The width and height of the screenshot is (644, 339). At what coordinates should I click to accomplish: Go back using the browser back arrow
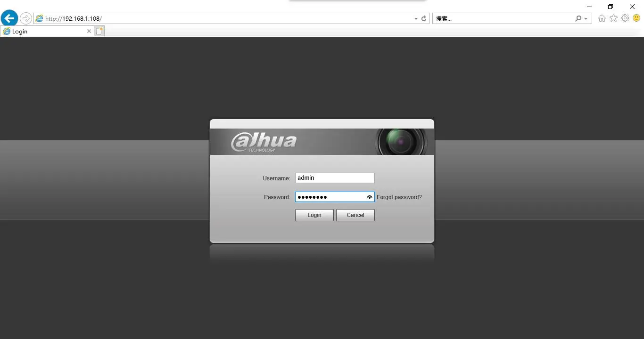(x=9, y=18)
